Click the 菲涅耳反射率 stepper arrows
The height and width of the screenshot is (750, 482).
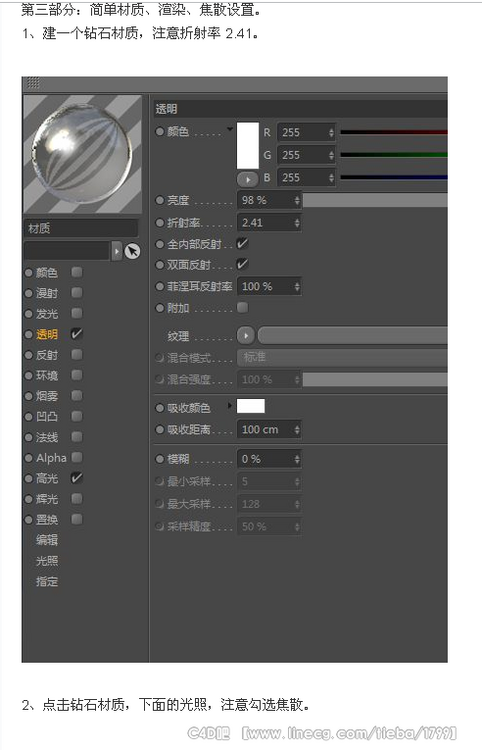(x=297, y=287)
